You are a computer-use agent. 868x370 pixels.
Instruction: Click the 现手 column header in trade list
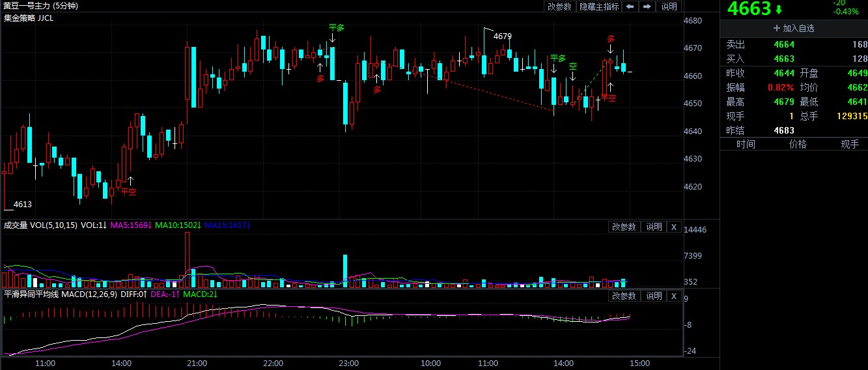[x=850, y=145]
